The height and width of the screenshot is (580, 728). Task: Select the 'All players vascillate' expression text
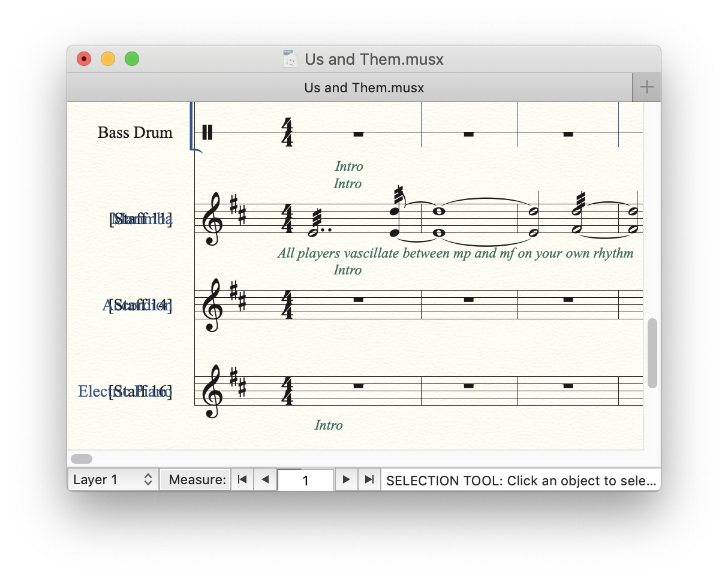[x=455, y=253]
